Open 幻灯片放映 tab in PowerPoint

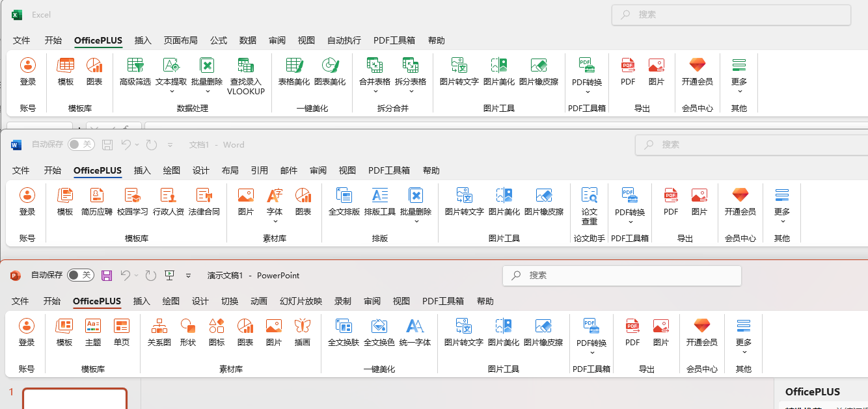coord(301,301)
